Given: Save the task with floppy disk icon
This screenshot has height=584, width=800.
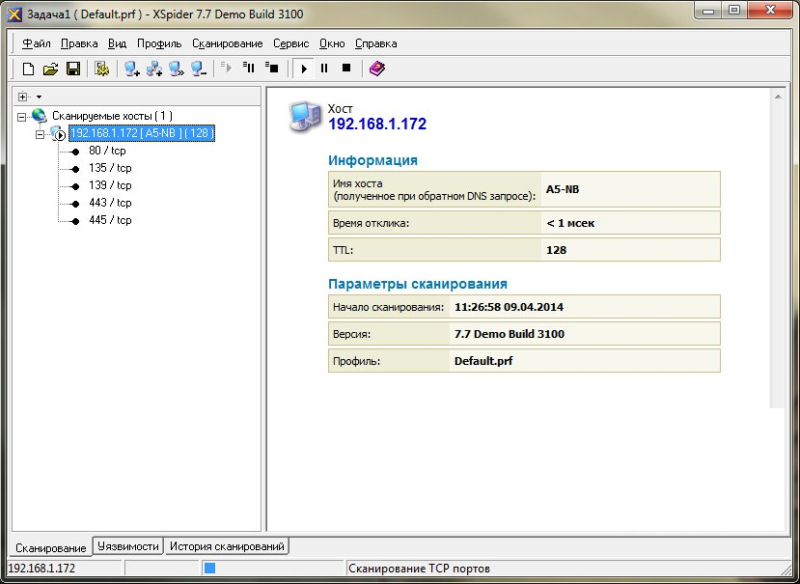Looking at the screenshot, I should click(73, 68).
